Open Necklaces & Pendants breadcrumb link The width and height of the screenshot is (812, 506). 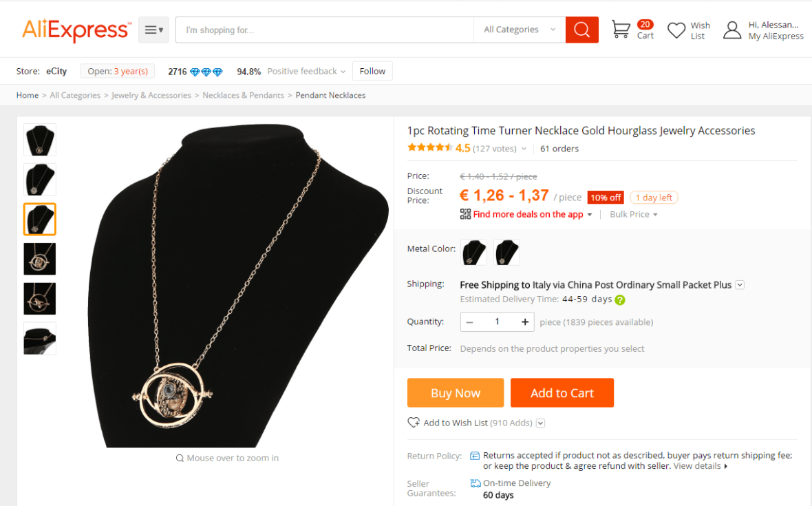tap(243, 95)
